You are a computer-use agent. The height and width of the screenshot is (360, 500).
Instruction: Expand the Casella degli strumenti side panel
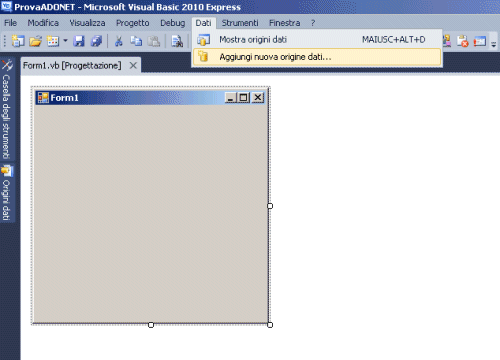tap(7, 109)
